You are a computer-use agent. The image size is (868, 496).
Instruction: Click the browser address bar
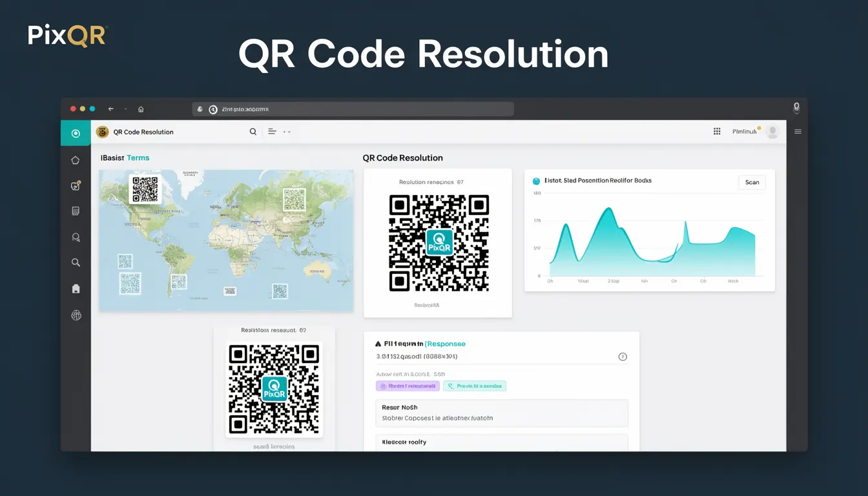(353, 109)
